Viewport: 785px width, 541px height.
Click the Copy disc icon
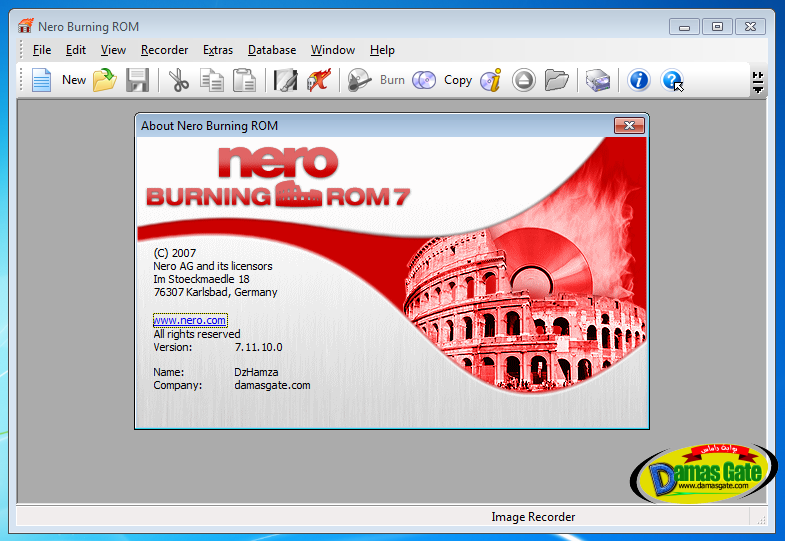tap(424, 80)
